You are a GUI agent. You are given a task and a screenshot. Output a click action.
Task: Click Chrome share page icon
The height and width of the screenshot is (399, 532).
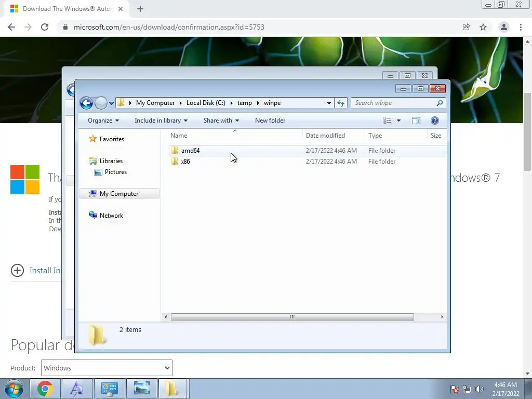point(467,27)
